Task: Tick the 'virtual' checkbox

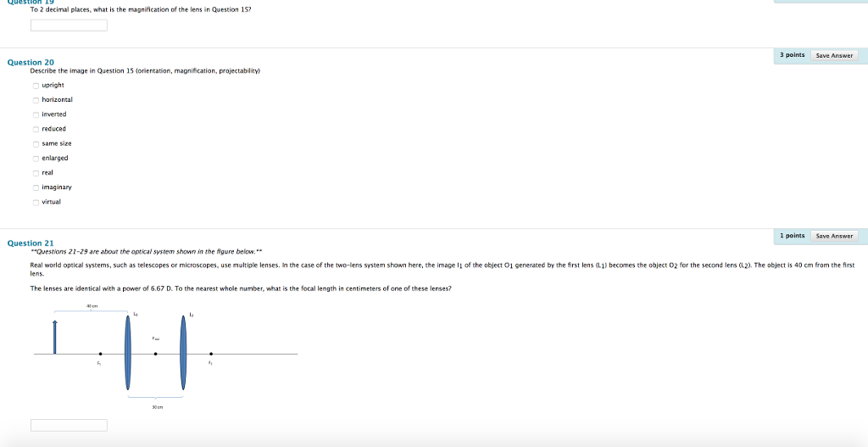Action: coord(36,202)
